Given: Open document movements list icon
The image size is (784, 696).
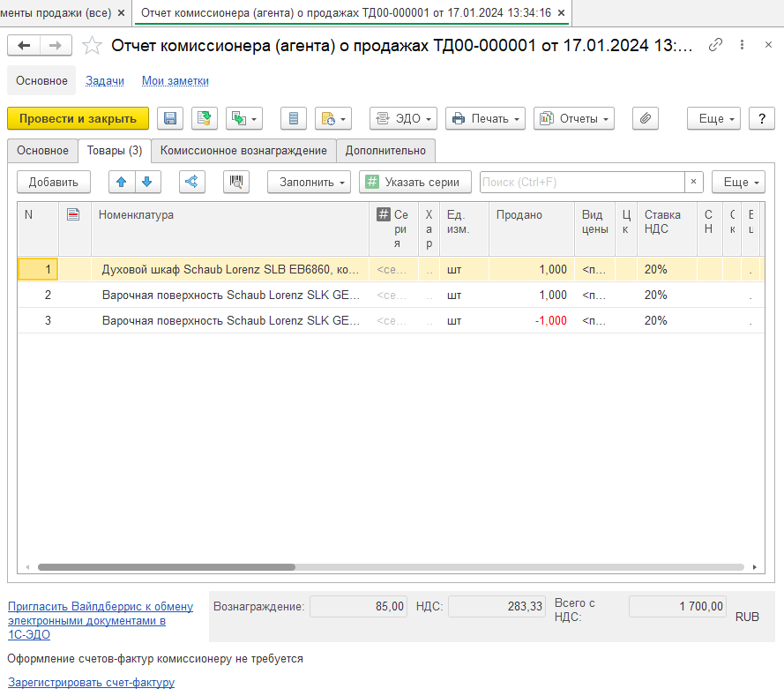Looking at the screenshot, I should [294, 118].
